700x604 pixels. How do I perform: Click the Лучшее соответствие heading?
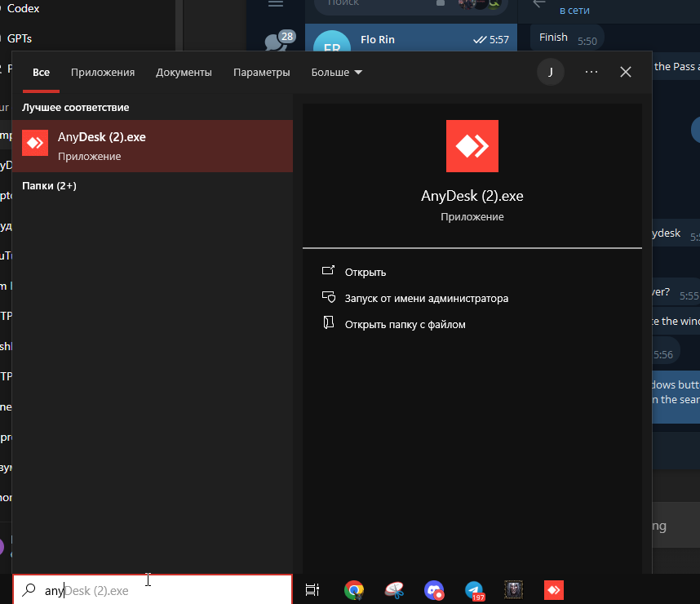point(75,107)
